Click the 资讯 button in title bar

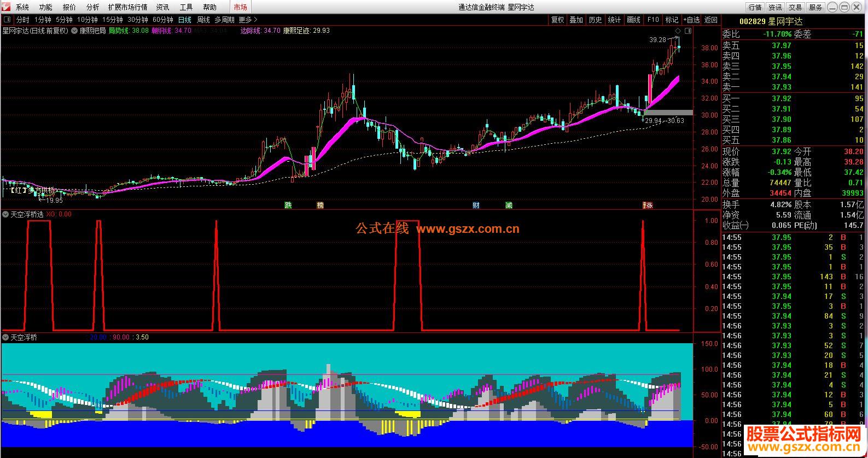click(x=776, y=7)
